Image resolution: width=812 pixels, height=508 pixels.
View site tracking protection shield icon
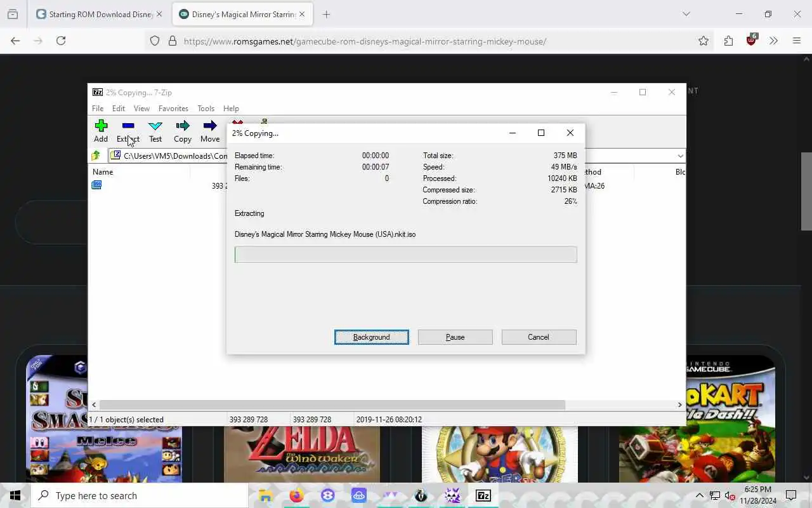(155, 41)
